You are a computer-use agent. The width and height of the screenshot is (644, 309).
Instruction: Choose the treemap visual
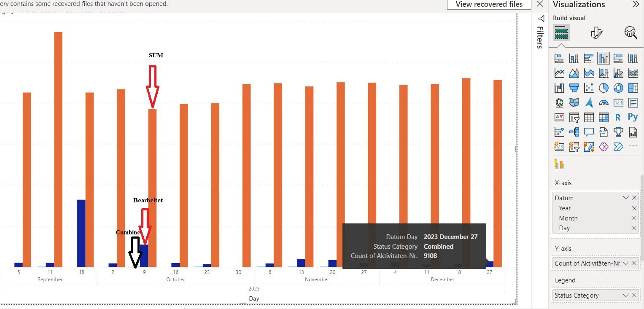tap(633, 88)
